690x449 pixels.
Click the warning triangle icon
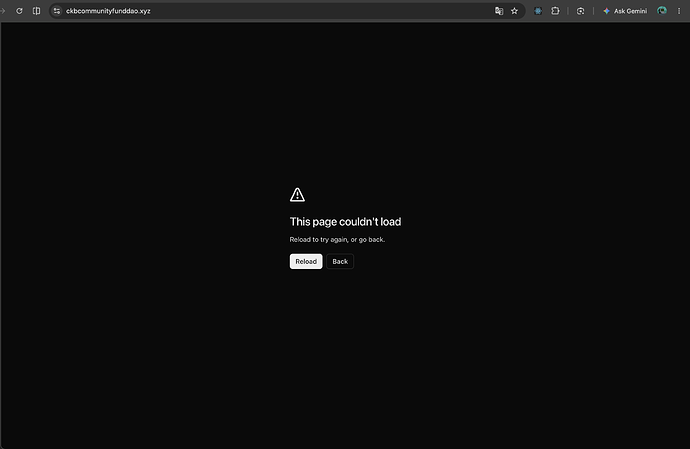pos(297,195)
